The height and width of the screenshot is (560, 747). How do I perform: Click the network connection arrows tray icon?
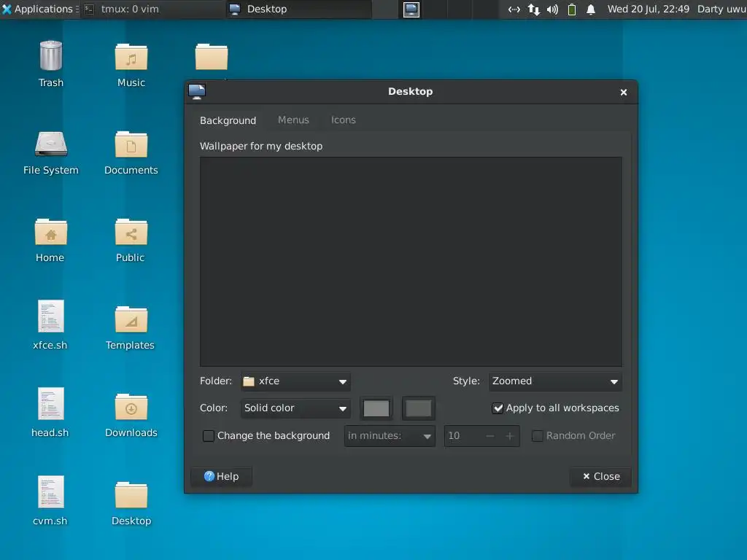(514, 9)
